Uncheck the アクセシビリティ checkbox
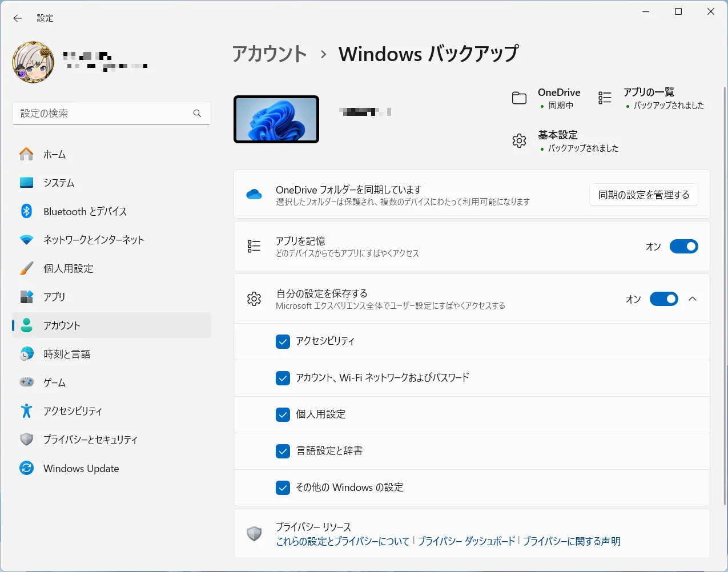 [283, 341]
